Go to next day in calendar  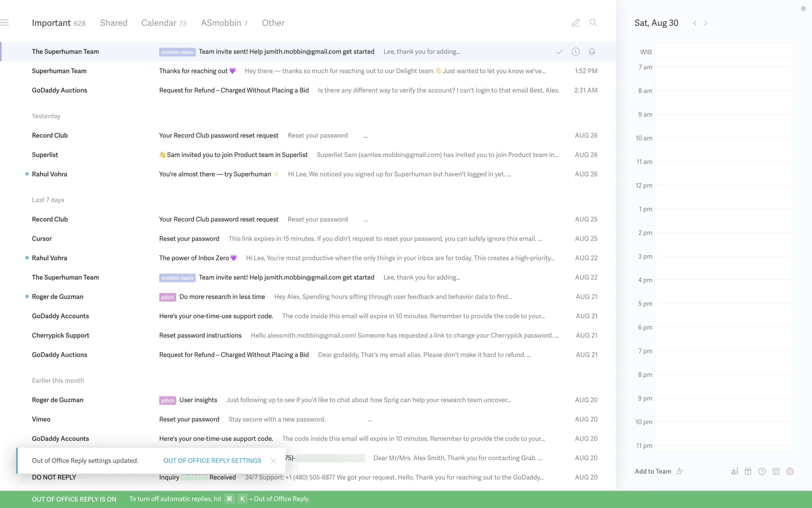[x=705, y=23]
